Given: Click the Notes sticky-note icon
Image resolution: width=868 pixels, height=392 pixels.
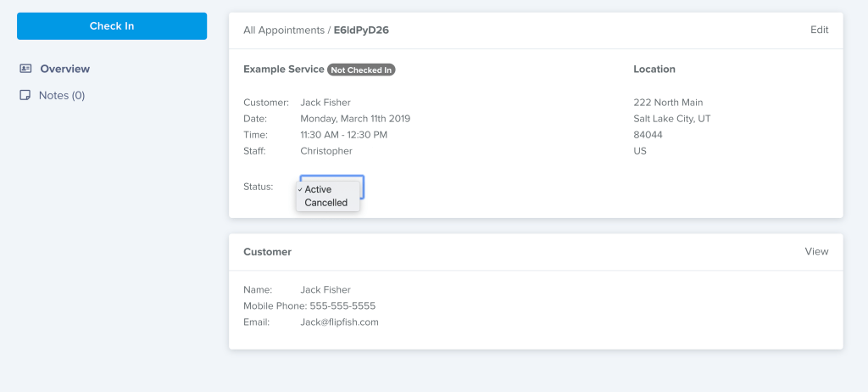Looking at the screenshot, I should coord(25,95).
